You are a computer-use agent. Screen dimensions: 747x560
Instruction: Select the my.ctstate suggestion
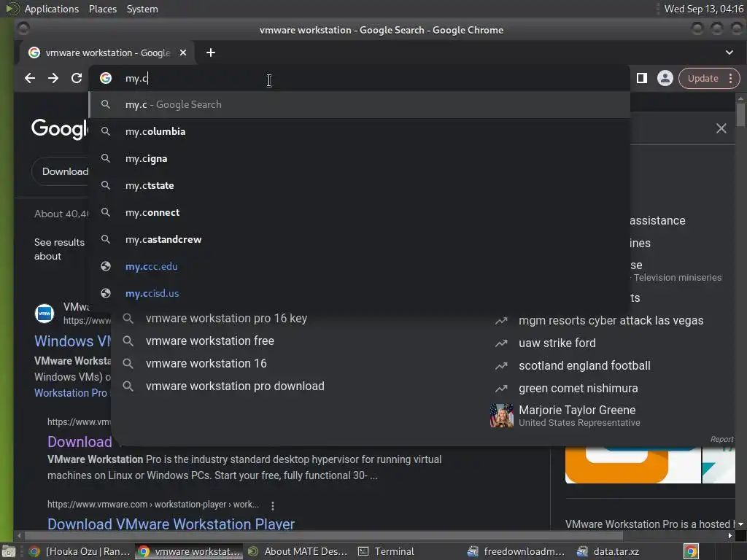360,186
